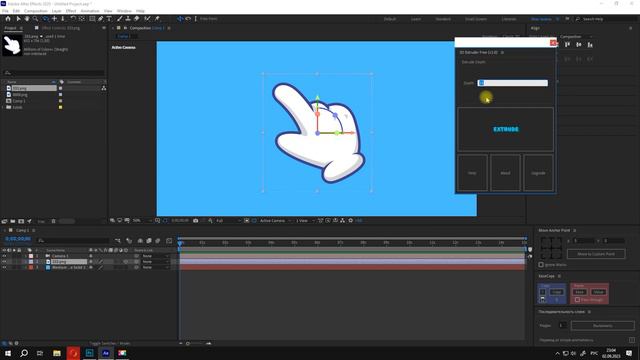The image size is (640, 360).
Task: Open the Composition menu
Action: click(x=36, y=11)
